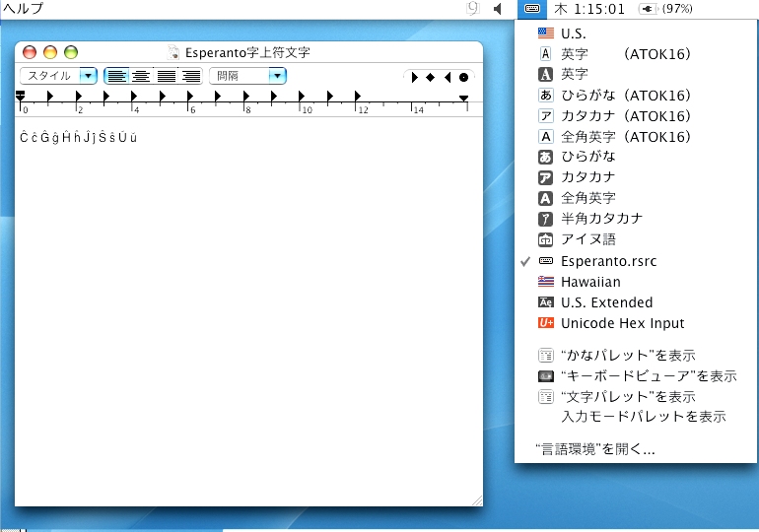
Task: Minimize the Esperanto window
Action: coord(50,52)
